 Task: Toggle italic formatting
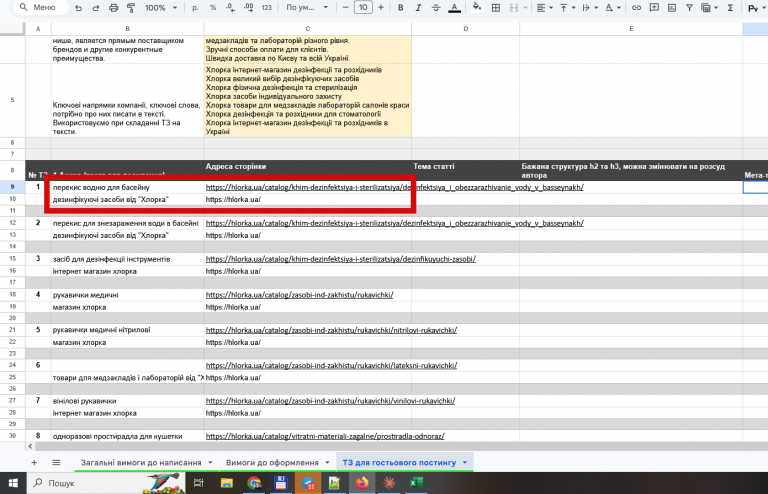pos(418,8)
